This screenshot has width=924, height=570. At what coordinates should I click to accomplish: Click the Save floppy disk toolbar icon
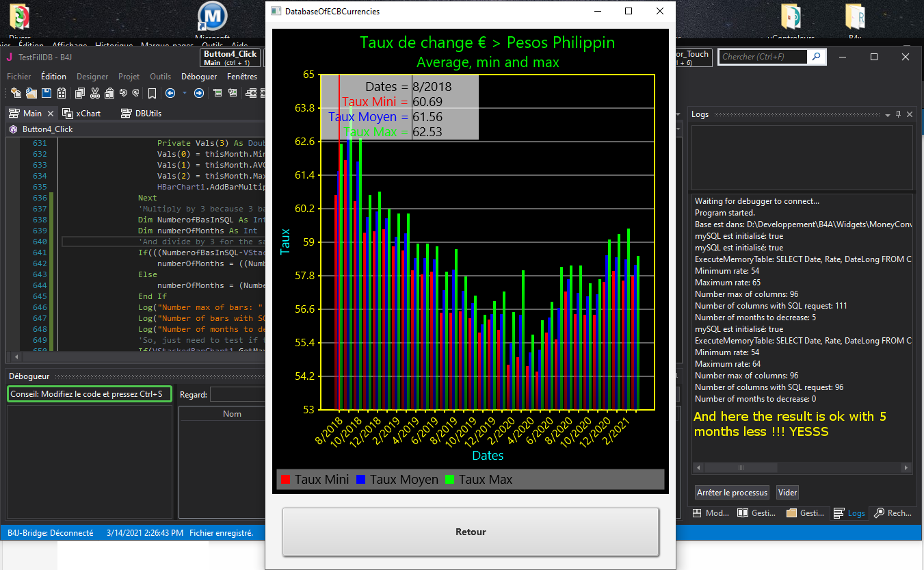coord(47,93)
